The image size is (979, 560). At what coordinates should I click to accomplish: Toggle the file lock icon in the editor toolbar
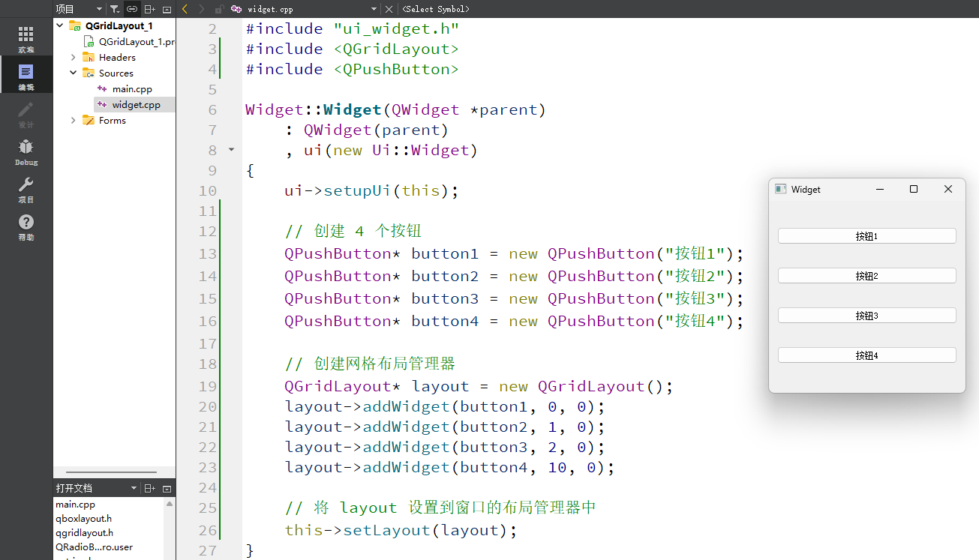point(219,8)
